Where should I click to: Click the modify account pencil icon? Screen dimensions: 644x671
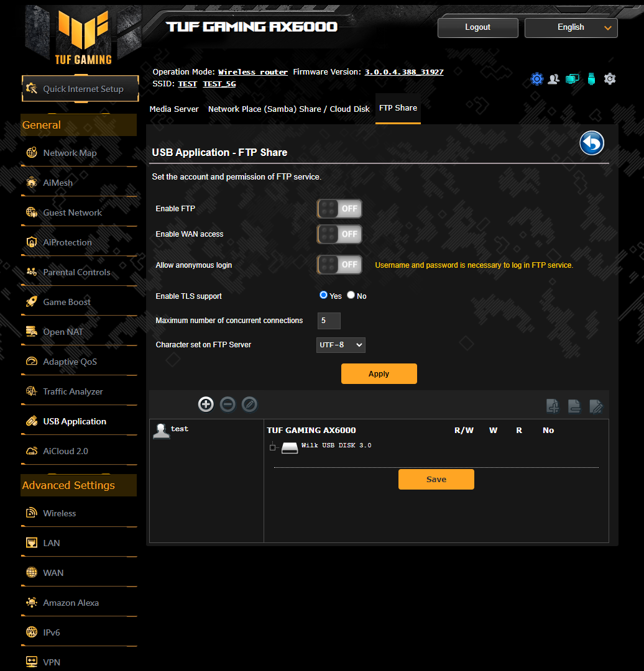coord(250,404)
